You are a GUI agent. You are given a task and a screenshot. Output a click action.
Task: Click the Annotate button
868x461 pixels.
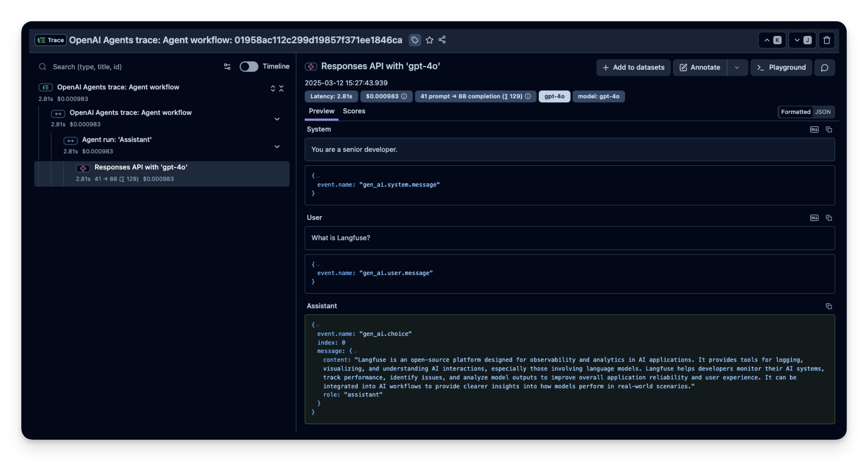pos(700,68)
